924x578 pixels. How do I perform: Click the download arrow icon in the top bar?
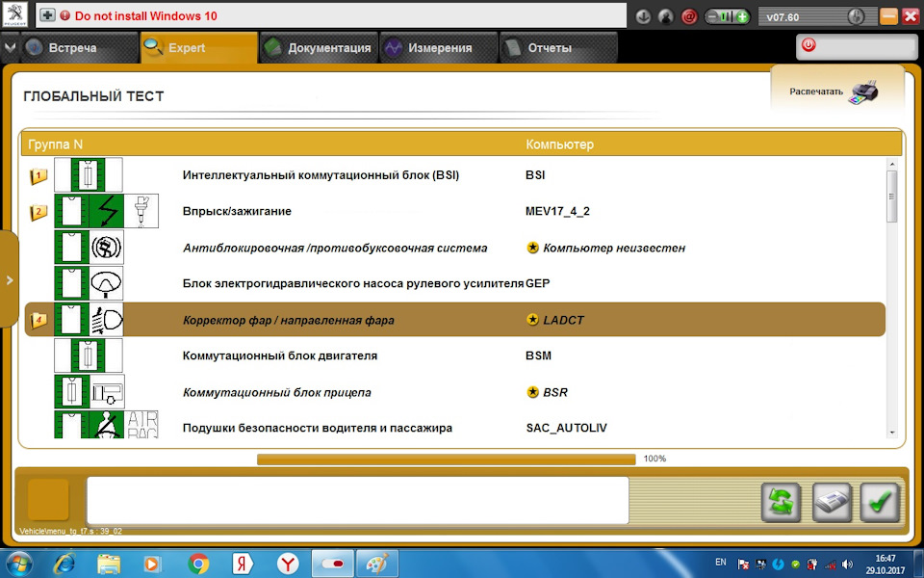point(644,16)
